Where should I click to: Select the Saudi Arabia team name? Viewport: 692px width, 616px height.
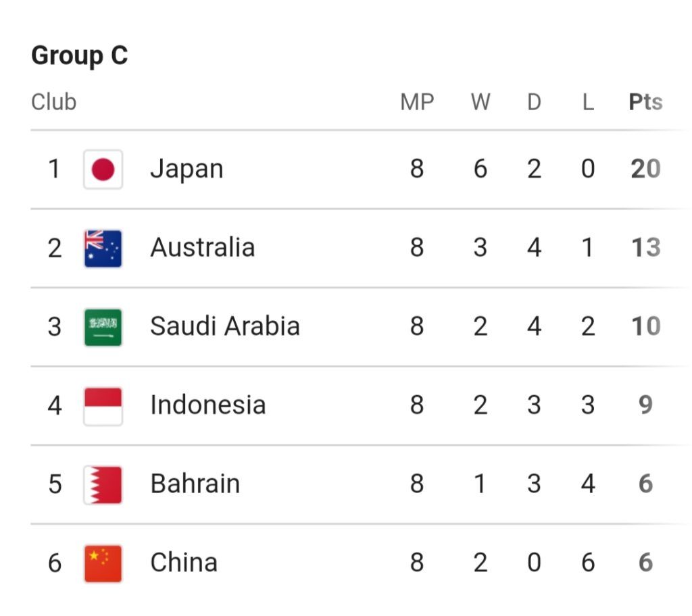(x=224, y=327)
